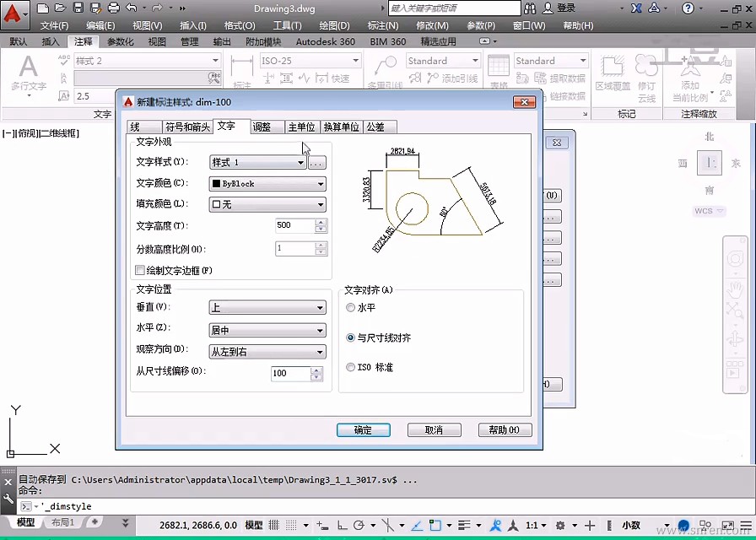This screenshot has width=756, height=540.
Task: Open the table style Standard dropdown
Action: 551,61
